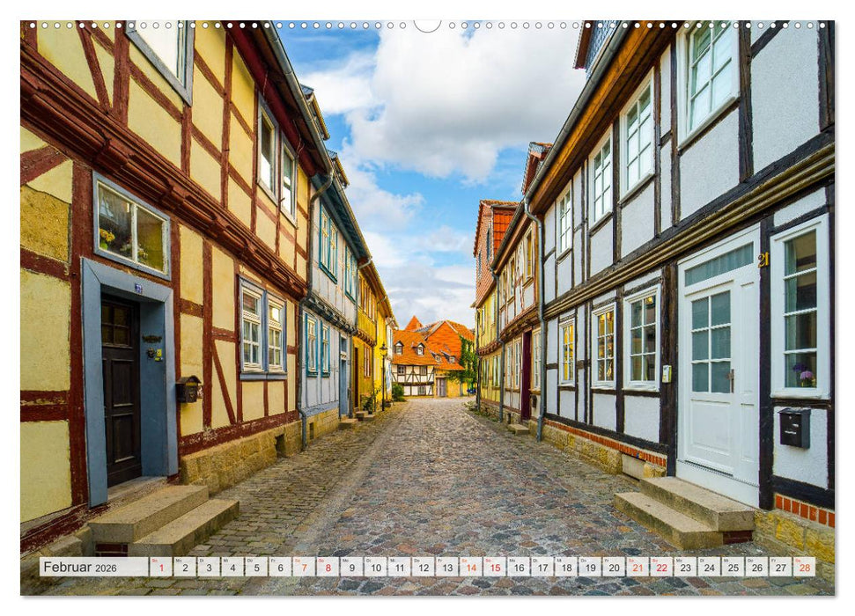Select the final date 28

point(803,569)
